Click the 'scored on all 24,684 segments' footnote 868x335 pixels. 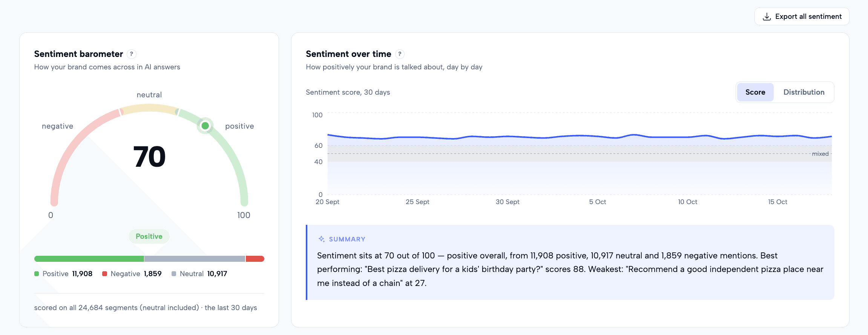click(x=146, y=307)
